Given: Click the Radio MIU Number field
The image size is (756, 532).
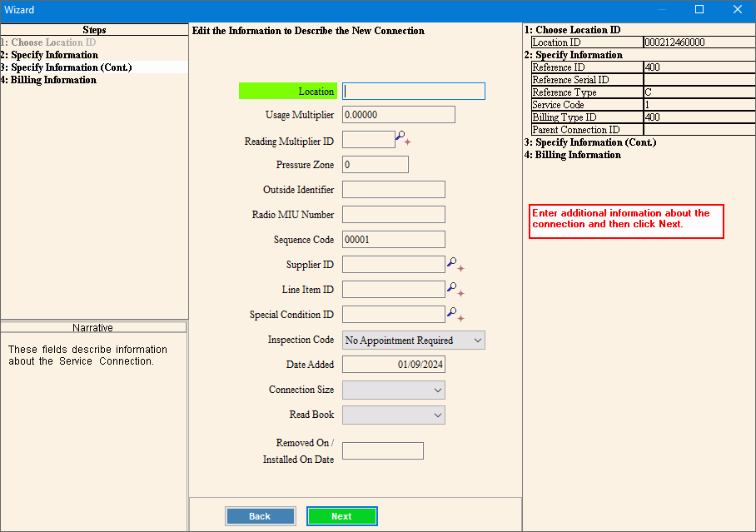Looking at the screenshot, I should tap(393, 215).
